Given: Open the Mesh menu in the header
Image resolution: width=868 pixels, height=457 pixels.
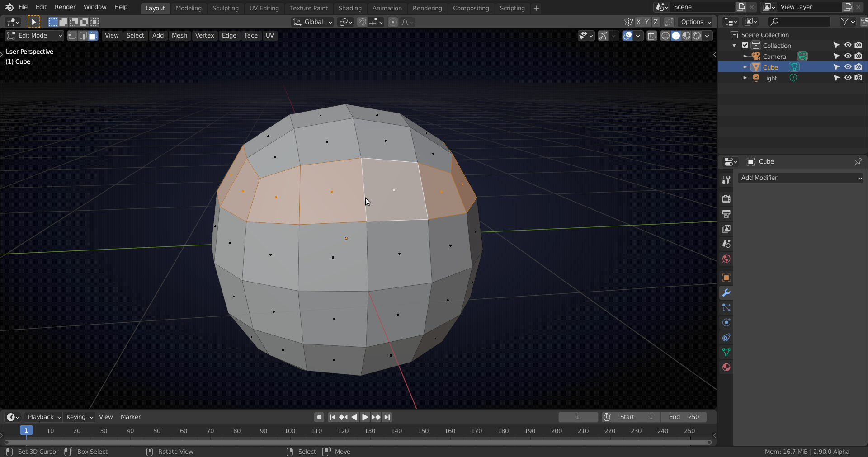Looking at the screenshot, I should [179, 36].
